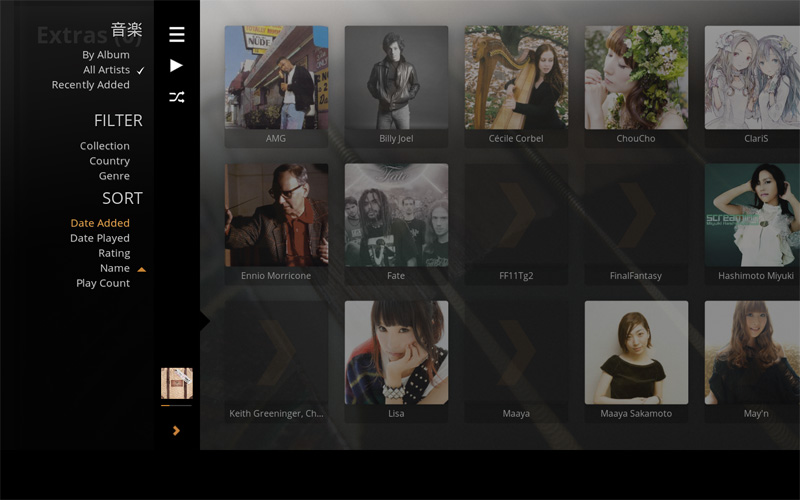Toggle Name sort direction arrow

[x=141, y=269]
